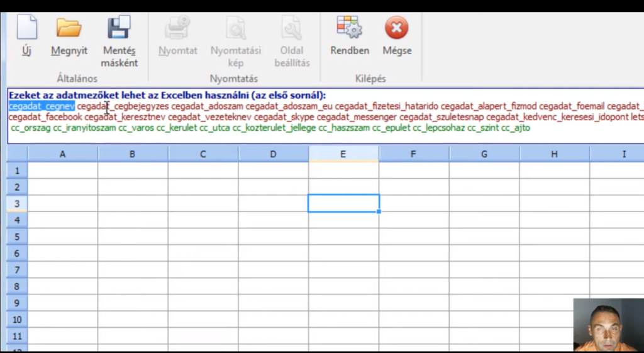Click the green cc_orszag field name
The width and height of the screenshot is (644, 353).
[x=31, y=128]
